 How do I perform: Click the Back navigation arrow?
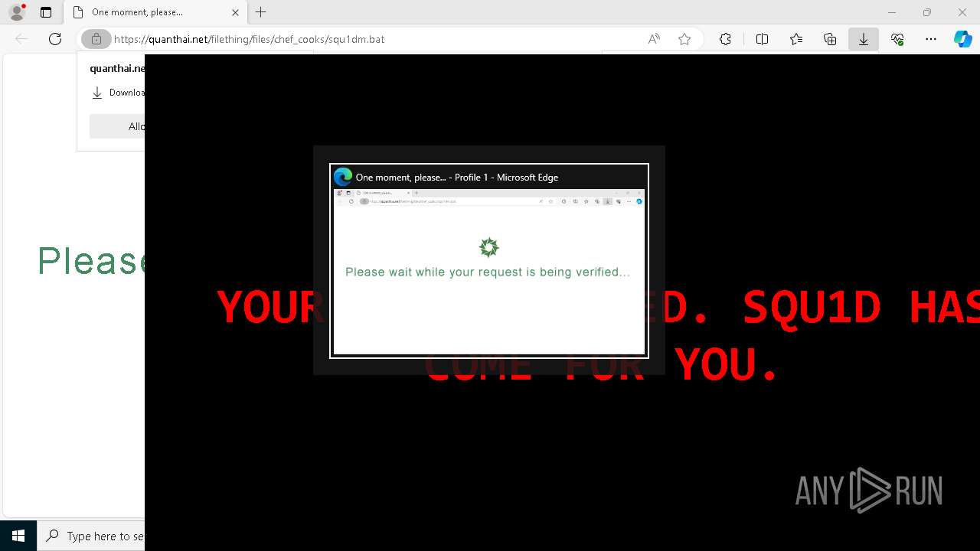pos(21,39)
